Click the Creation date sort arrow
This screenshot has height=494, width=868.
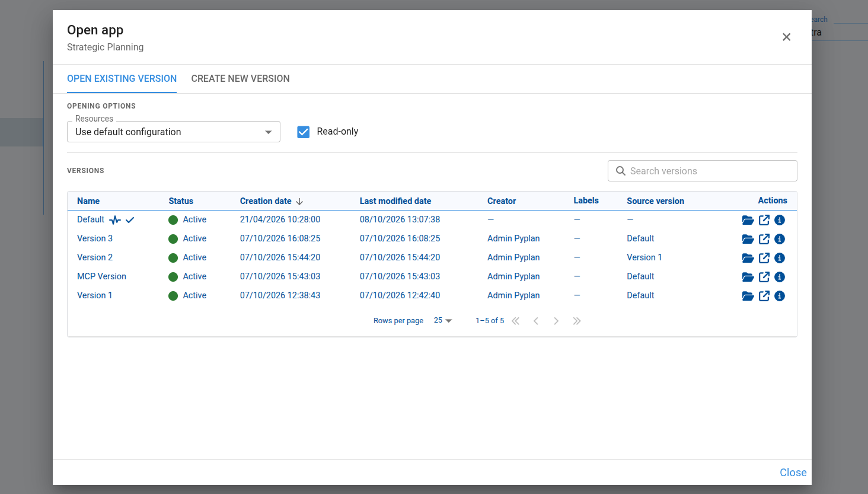click(299, 202)
